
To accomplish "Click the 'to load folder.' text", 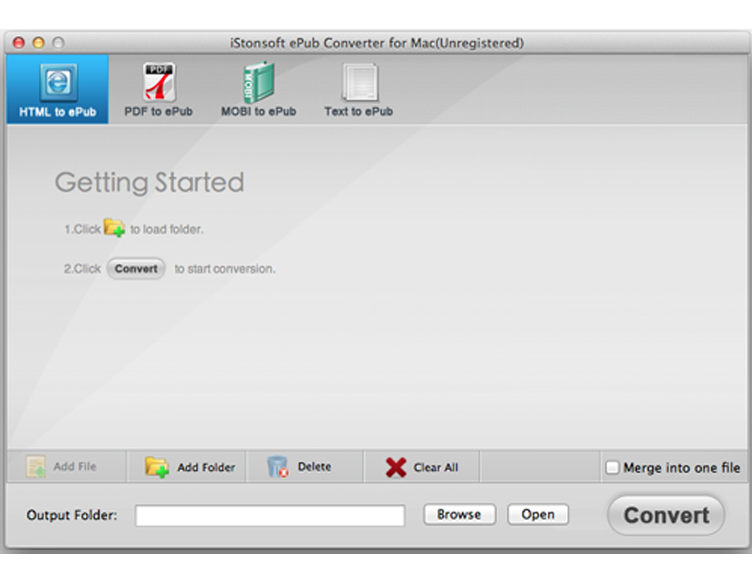I will (x=167, y=229).
